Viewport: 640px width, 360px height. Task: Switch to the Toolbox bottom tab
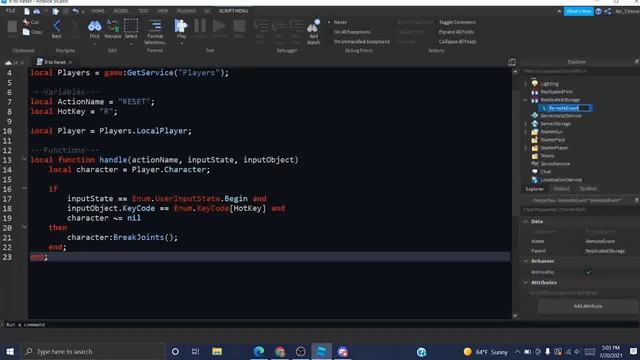tap(588, 189)
